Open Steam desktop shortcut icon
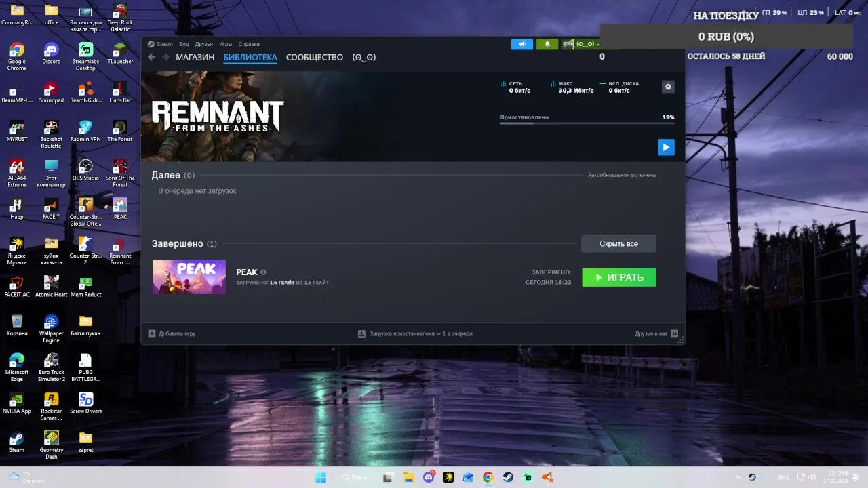Screen dimensions: 868x488 coord(17,442)
